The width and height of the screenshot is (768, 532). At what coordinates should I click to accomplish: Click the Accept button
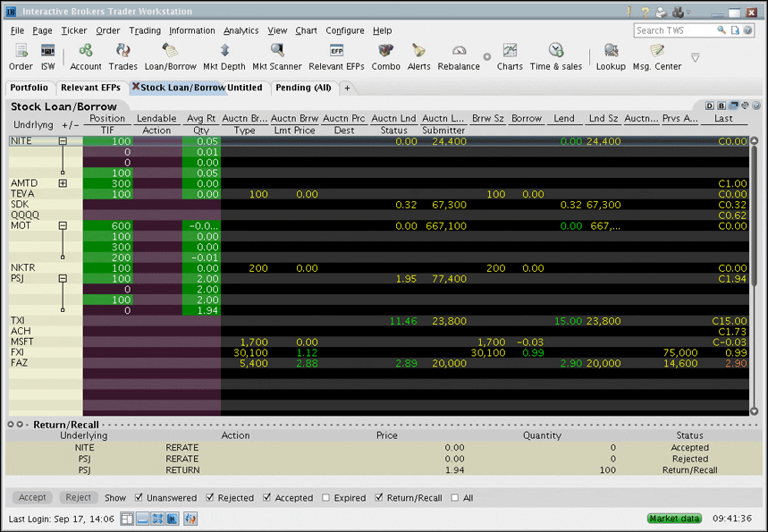pyautogui.click(x=32, y=497)
